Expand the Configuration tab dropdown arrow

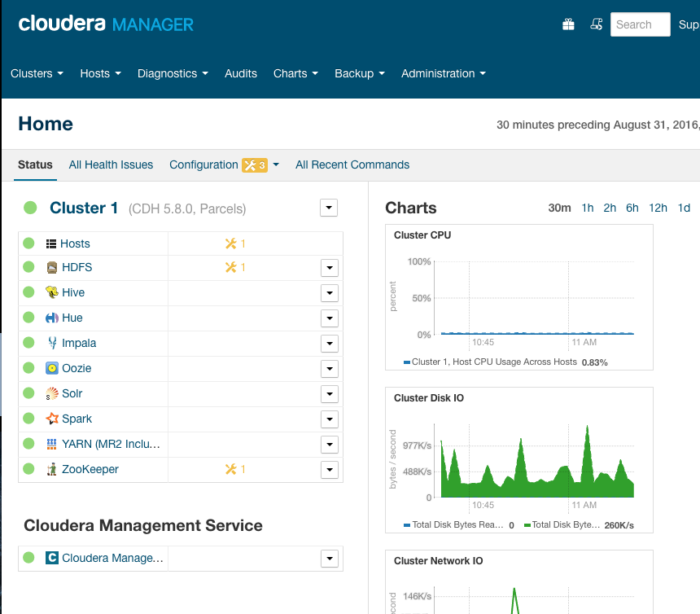[276, 164]
